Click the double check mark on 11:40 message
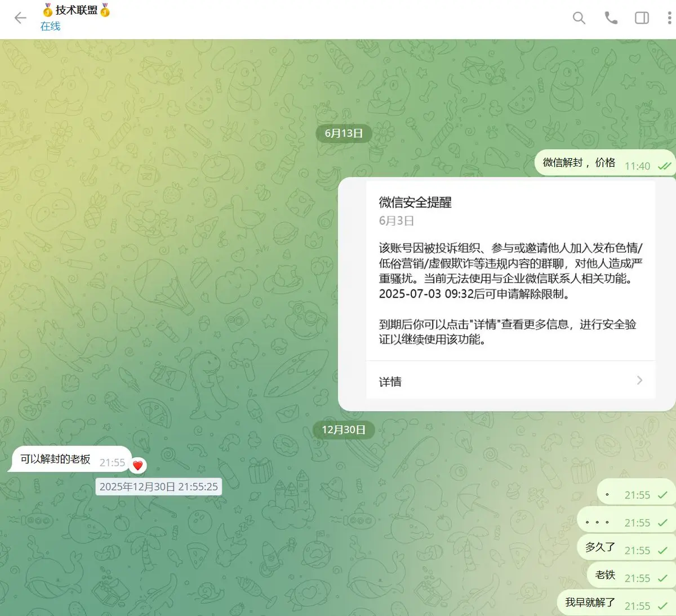Screen dimensions: 676x616 [665, 166]
